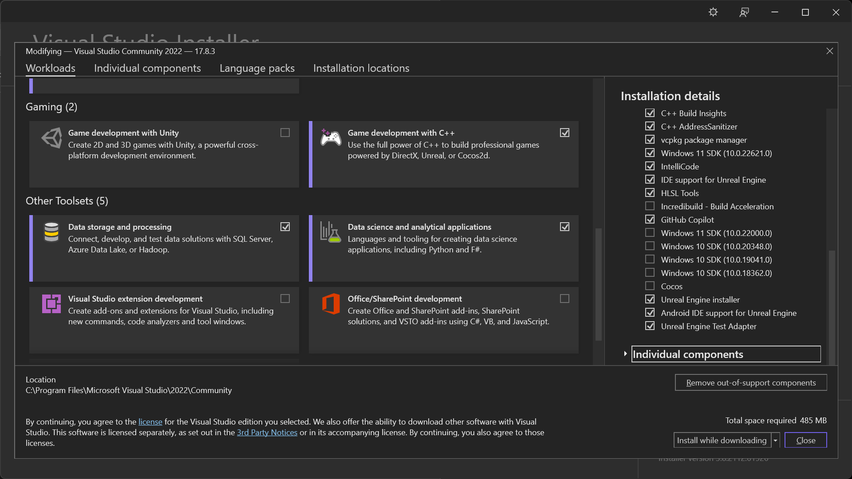Click the Data storage database icon
Screen dimensions: 852x479
click(52, 232)
